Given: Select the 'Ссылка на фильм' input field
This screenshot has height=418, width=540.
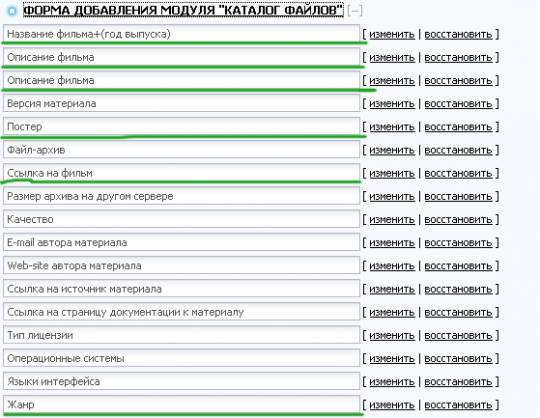Looking at the screenshot, I should point(181,173).
